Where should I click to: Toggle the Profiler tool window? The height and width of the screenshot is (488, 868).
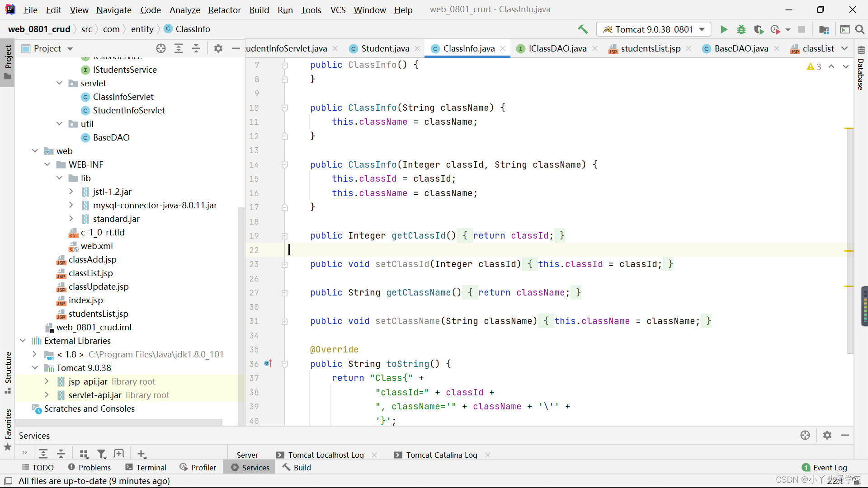point(198,467)
